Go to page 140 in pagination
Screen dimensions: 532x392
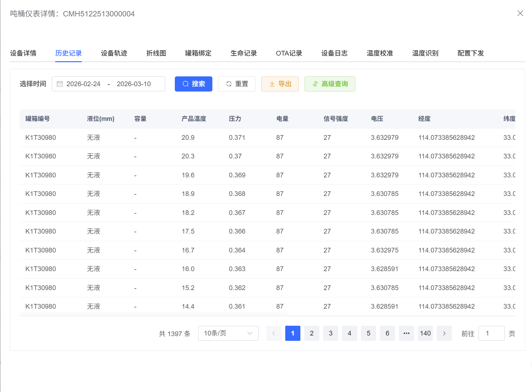[425, 333]
